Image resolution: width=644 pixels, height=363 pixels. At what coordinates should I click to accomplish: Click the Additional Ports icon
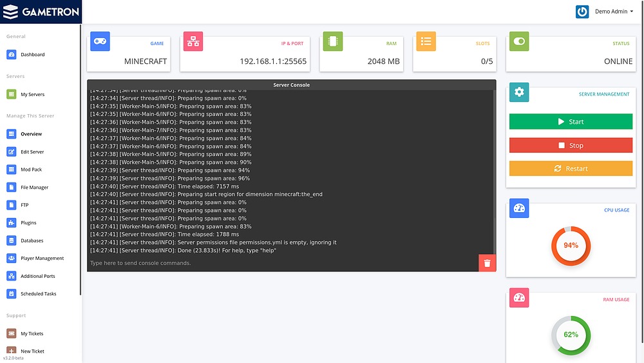point(12,276)
